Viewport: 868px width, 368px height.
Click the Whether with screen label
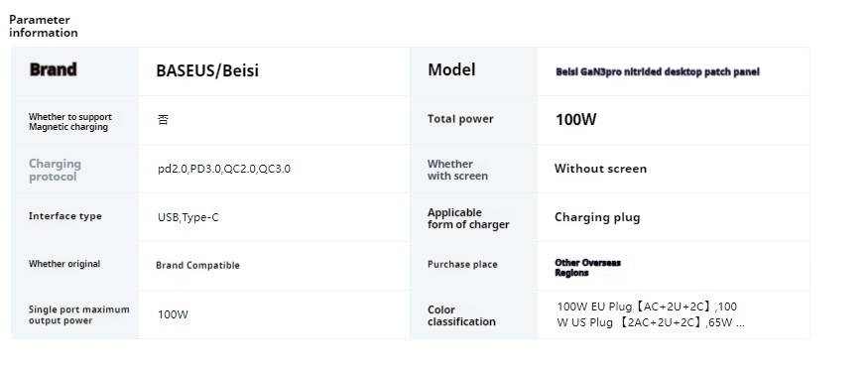pos(457,170)
